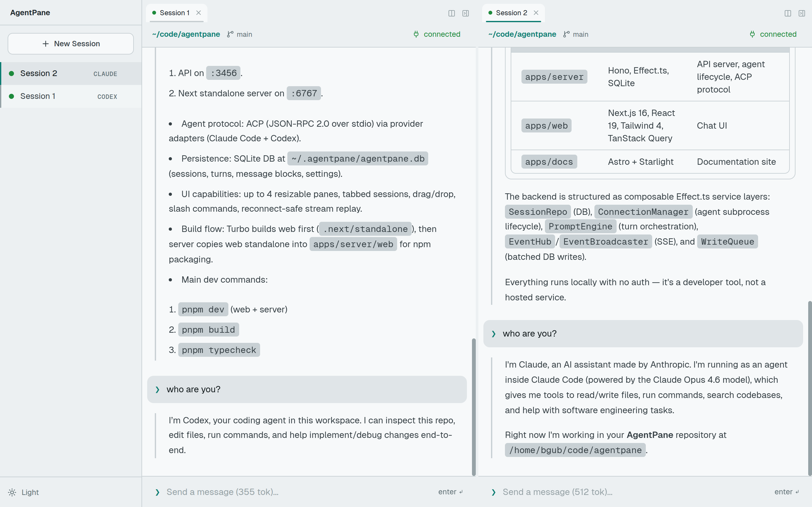Click the collapse-pane icon in Session 2 header

tap(802, 13)
